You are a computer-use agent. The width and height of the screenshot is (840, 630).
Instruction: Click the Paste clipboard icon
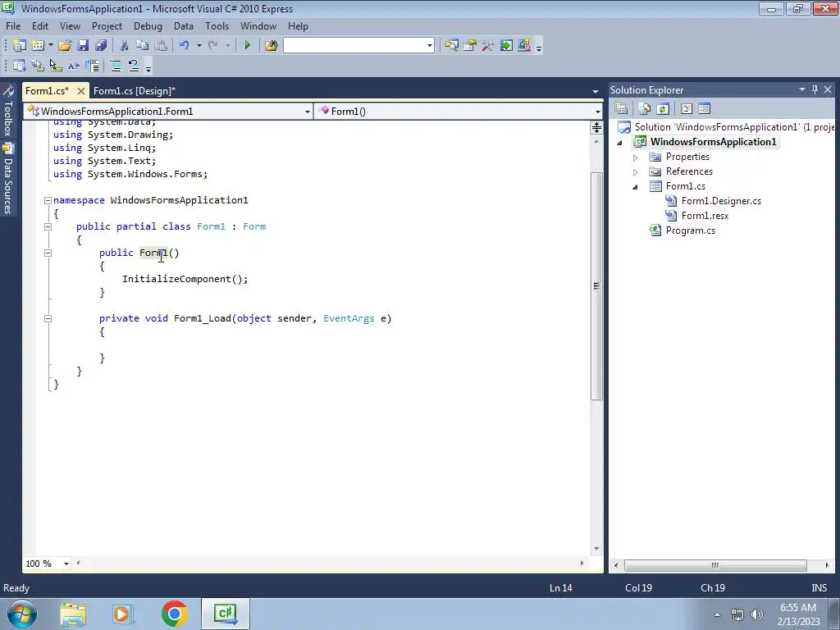(160, 46)
